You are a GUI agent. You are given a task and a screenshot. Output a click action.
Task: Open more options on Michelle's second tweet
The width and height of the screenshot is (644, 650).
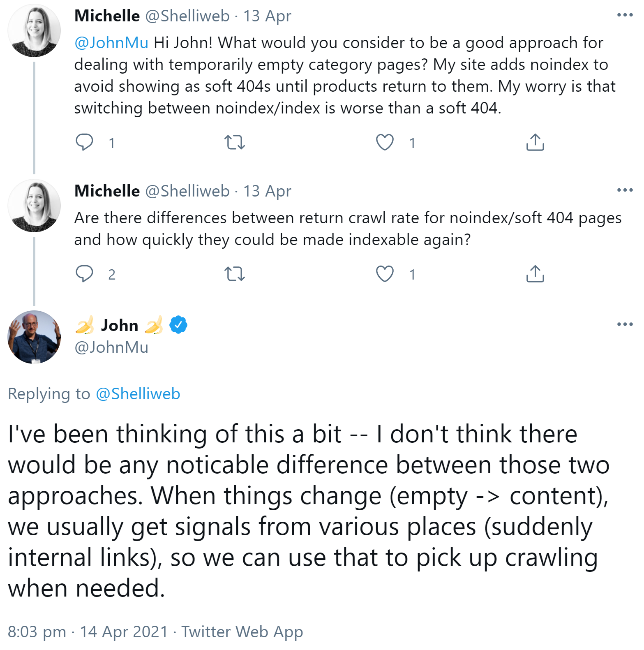pos(626,190)
